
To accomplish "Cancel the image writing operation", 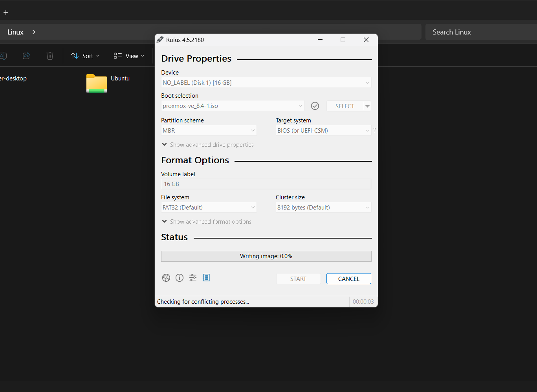I will pos(348,279).
